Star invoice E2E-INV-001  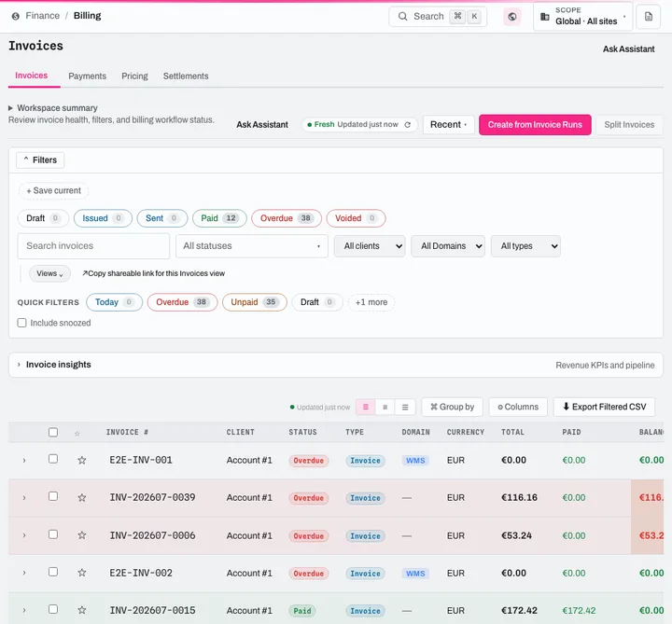82,460
